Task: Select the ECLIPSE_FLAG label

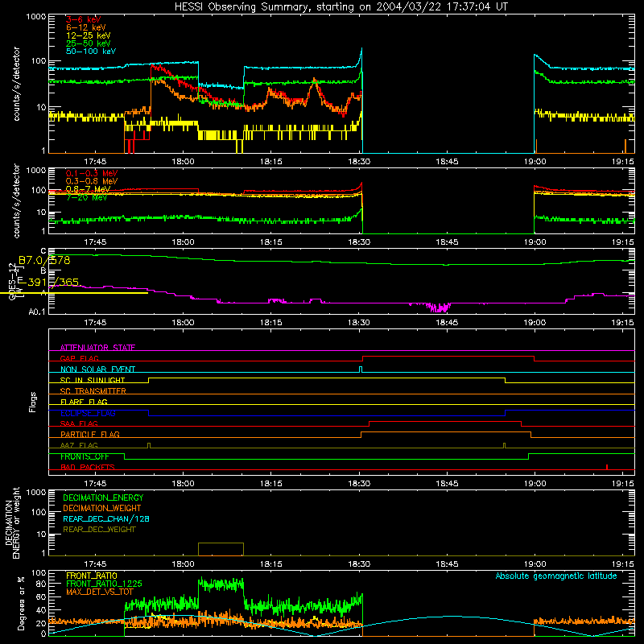Action: 88,413
